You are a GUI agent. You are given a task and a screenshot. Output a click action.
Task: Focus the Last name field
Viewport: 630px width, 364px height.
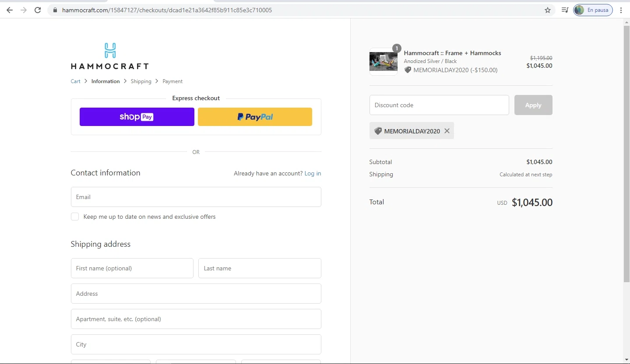tap(260, 268)
